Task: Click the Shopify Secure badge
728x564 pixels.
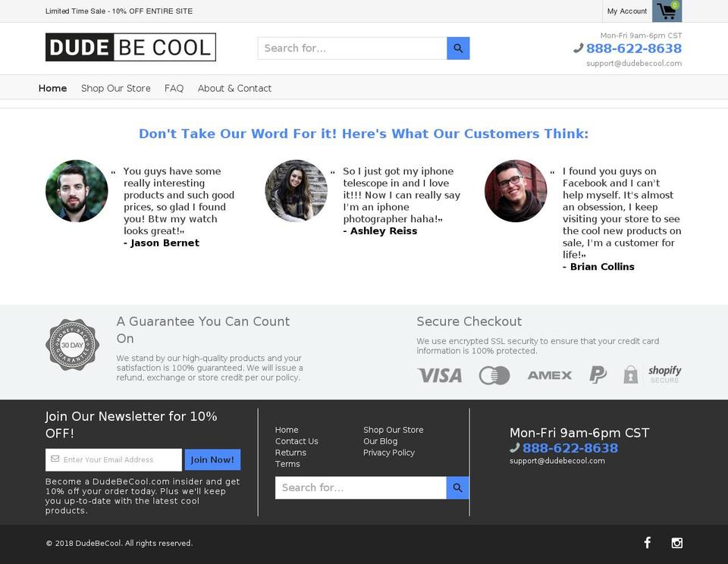Action: click(665, 374)
